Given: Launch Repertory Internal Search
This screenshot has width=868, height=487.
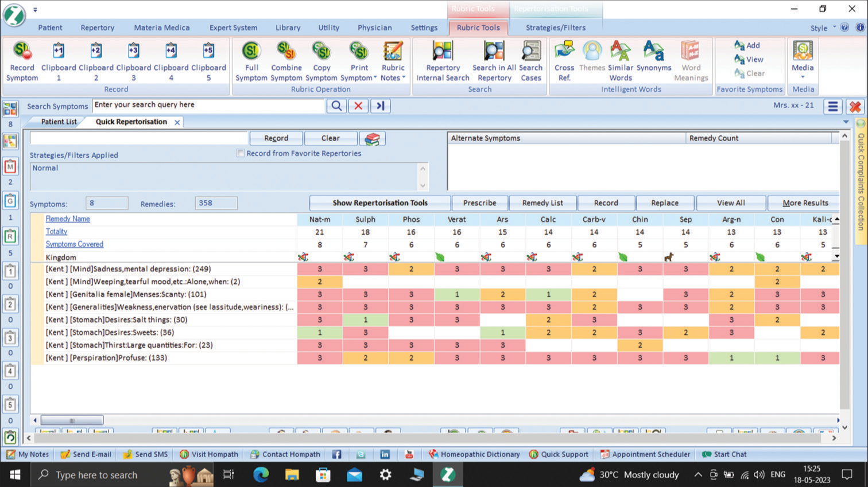Looking at the screenshot, I should [x=443, y=61].
